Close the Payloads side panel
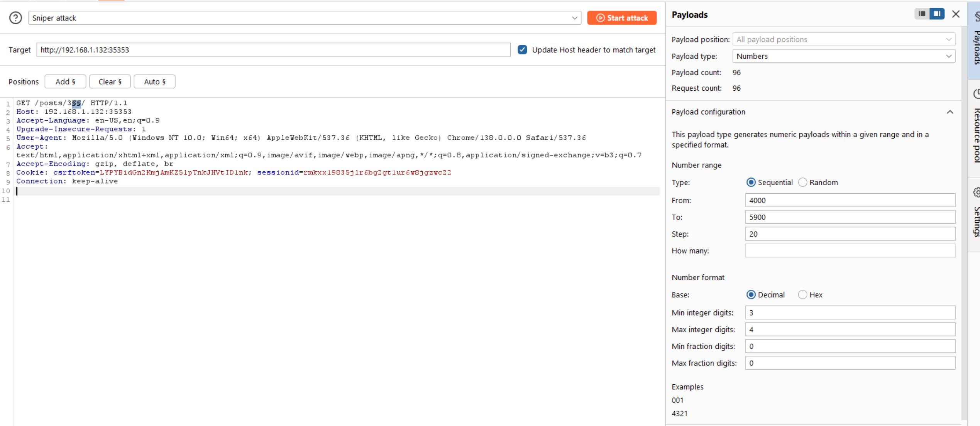The height and width of the screenshot is (426, 980). pos(956,14)
